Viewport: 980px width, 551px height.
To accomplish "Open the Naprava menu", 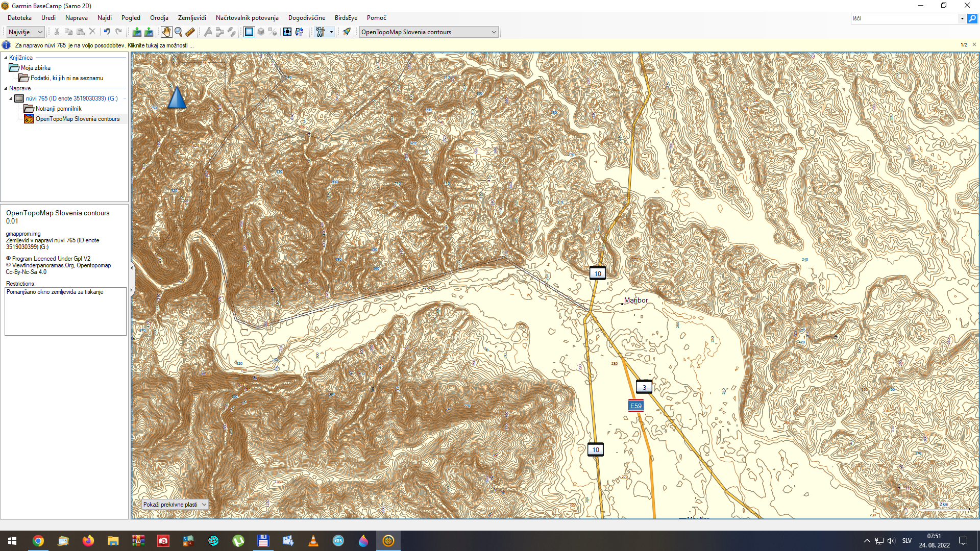I will coord(77,18).
